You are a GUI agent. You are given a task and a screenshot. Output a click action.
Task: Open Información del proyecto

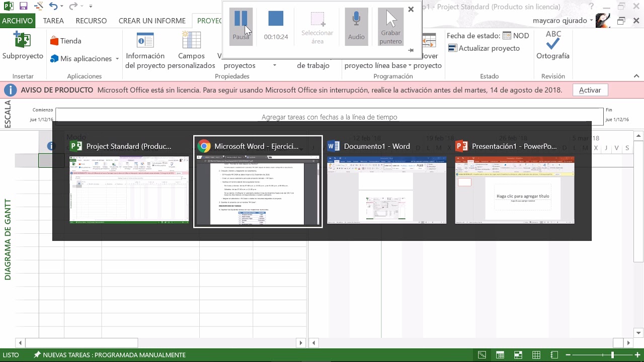[145, 50]
